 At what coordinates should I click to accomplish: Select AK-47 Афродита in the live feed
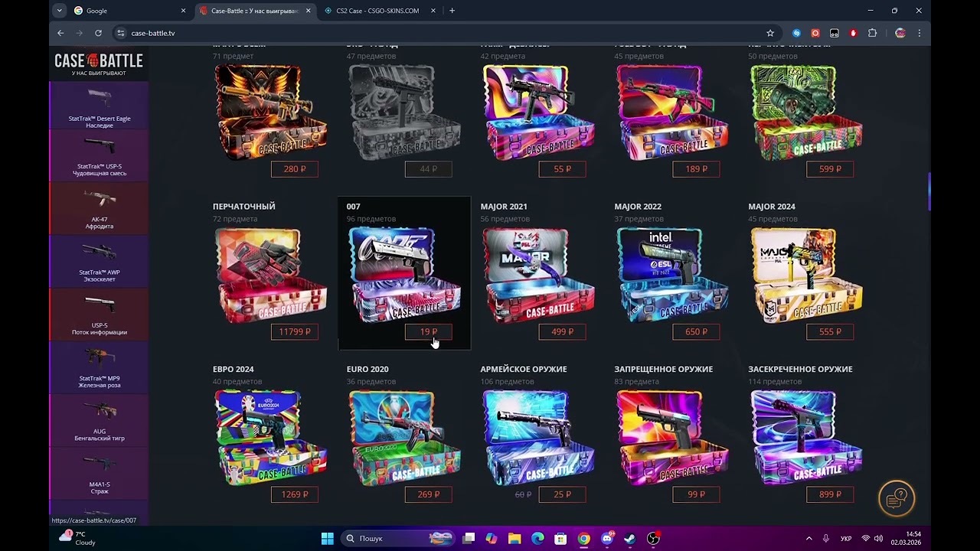tap(99, 208)
